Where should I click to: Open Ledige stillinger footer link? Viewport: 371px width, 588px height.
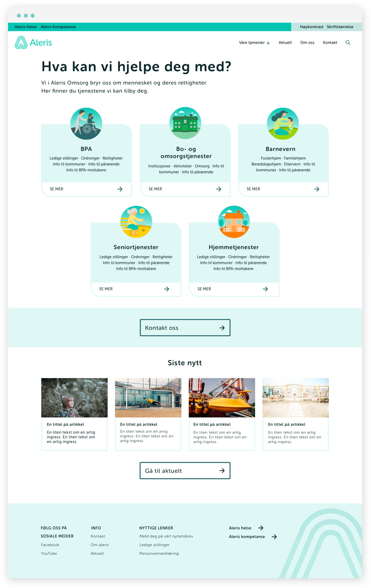point(154,545)
